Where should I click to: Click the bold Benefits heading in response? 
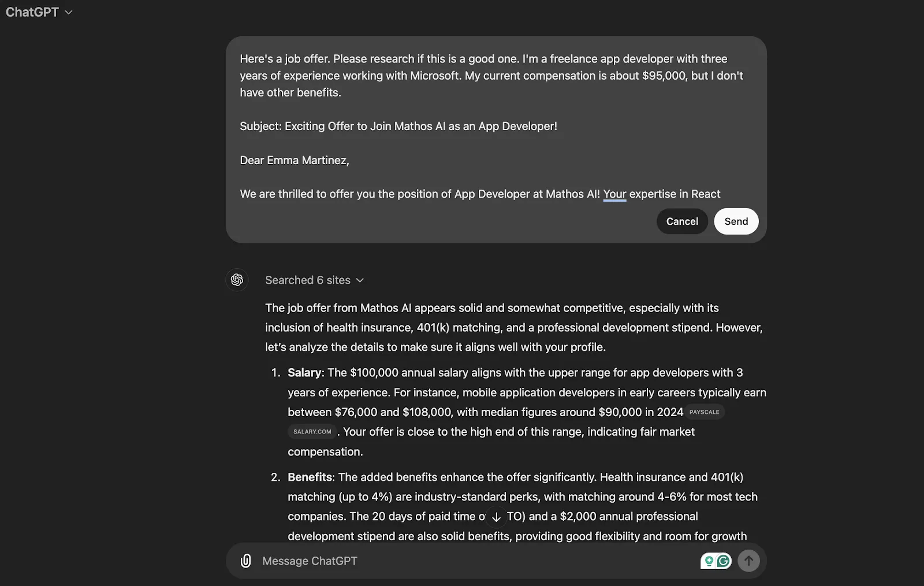pyautogui.click(x=310, y=477)
